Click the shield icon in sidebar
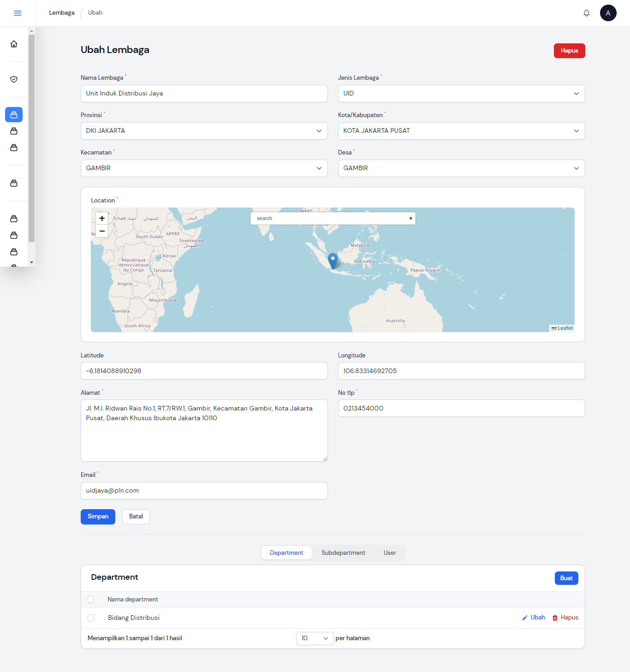This screenshot has height=672, width=630. pos(14,79)
